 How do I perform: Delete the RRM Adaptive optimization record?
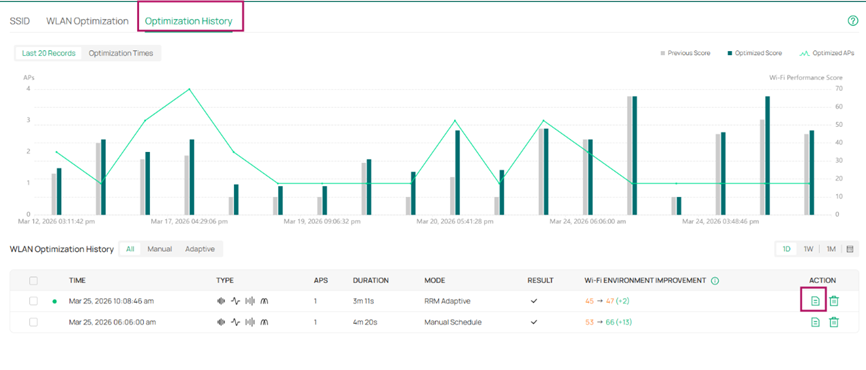coord(834,301)
